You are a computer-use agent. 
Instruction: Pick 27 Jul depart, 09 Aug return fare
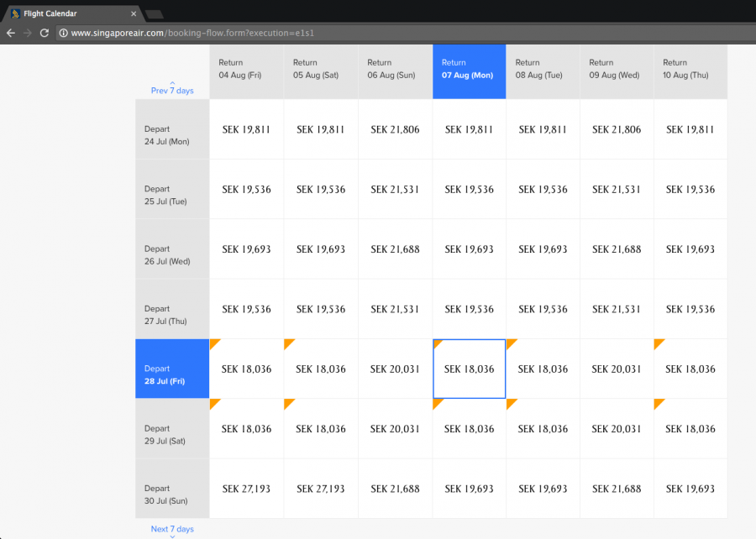pyautogui.click(x=617, y=309)
